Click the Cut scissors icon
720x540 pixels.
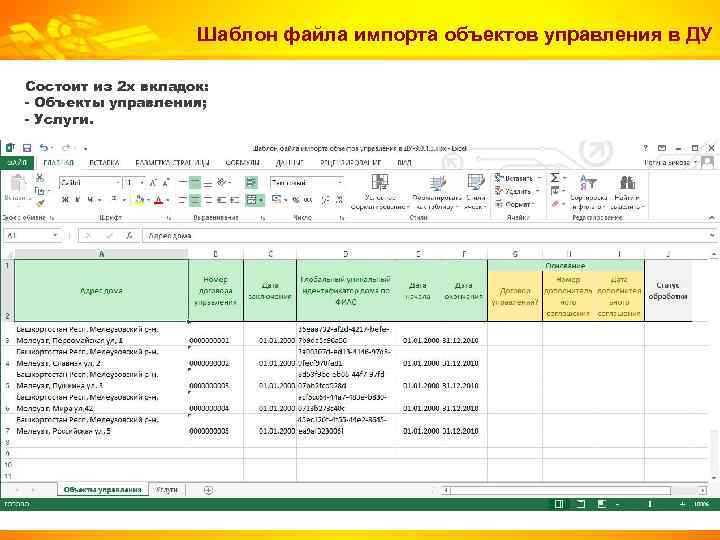tap(40, 178)
